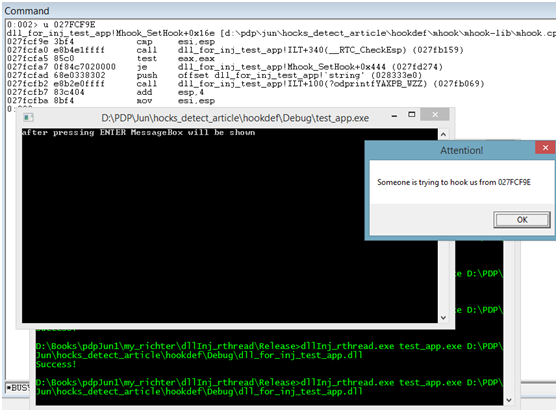Click the console's scroll down arrow
This screenshot has height=412, width=558.
[443, 318]
